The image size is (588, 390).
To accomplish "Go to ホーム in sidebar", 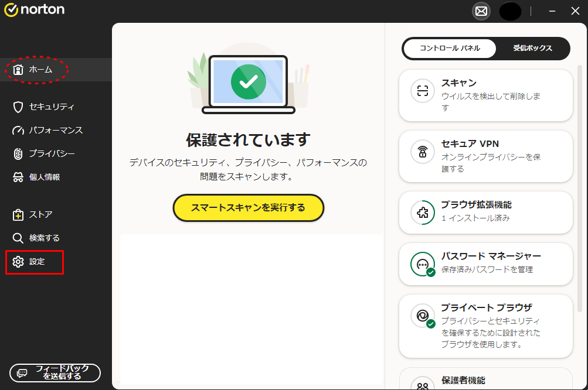I will tap(56, 70).
